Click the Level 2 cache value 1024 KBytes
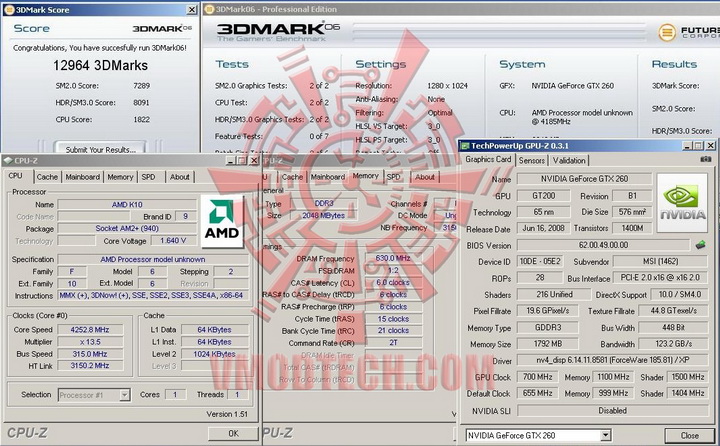This screenshot has height=446, width=720. tap(214, 354)
